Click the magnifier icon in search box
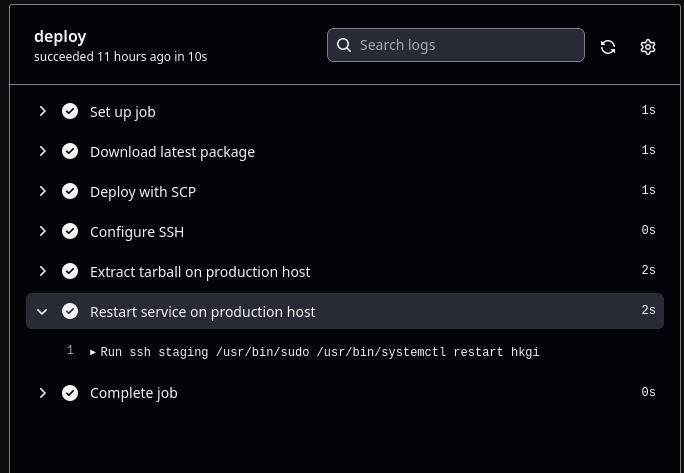The image size is (684, 473). [x=344, y=45]
